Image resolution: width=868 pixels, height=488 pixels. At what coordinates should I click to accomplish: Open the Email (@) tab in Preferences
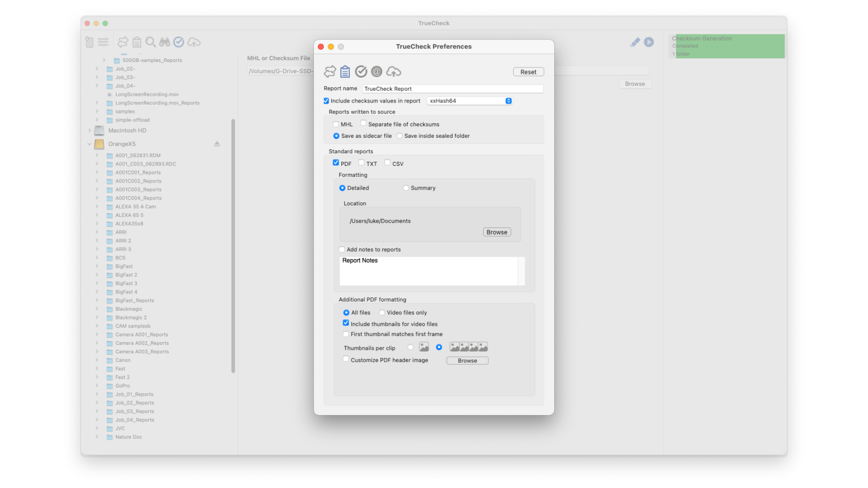(377, 71)
